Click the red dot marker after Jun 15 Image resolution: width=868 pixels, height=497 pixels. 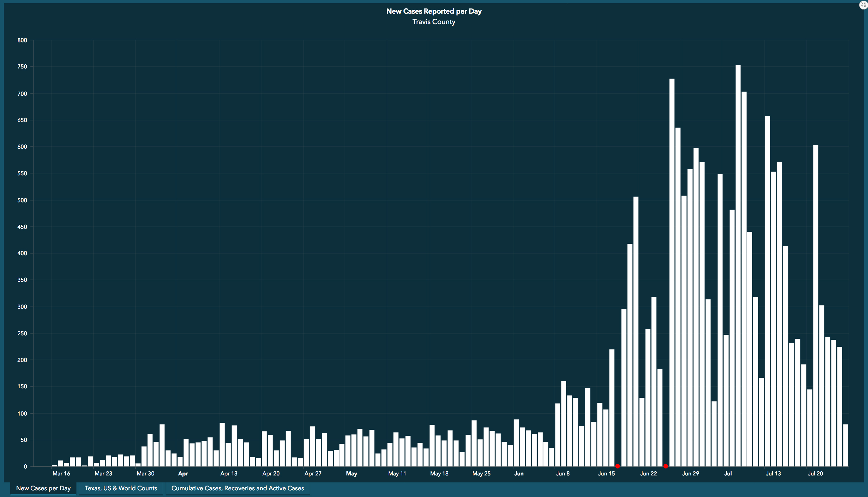618,466
